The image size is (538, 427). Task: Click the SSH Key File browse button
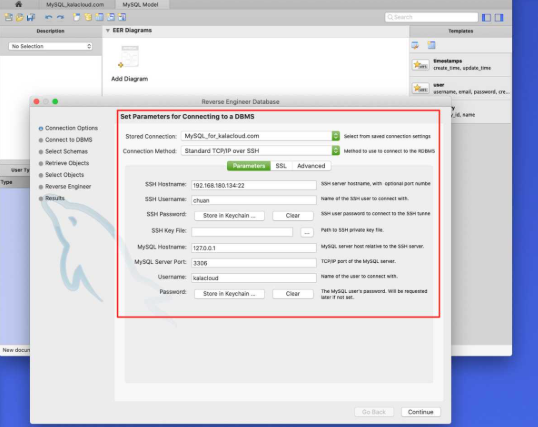tap(307, 232)
